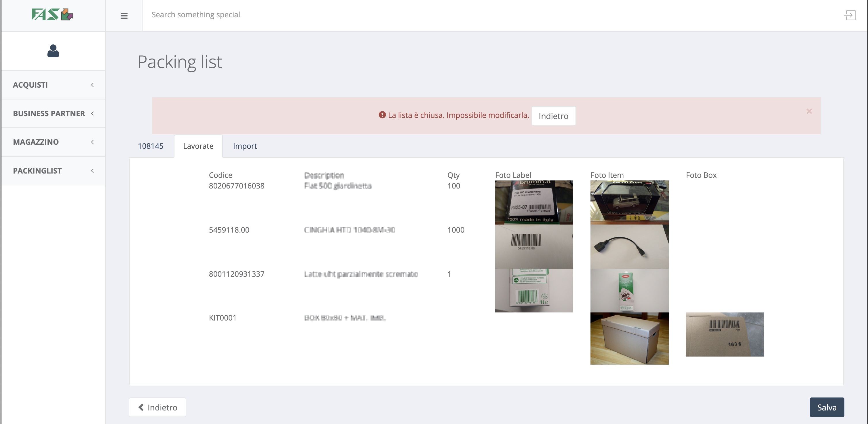
Task: Open the user profile avatar icon
Action: [53, 51]
